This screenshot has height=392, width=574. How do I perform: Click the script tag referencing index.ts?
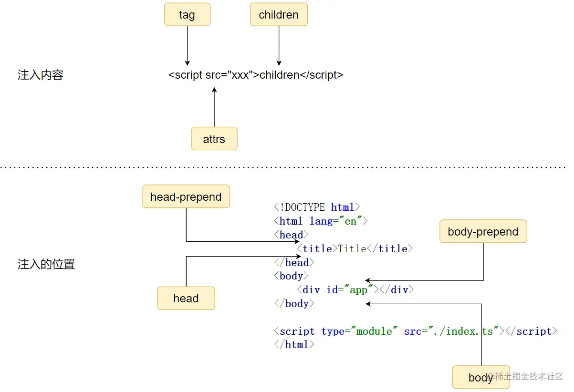tap(415, 331)
